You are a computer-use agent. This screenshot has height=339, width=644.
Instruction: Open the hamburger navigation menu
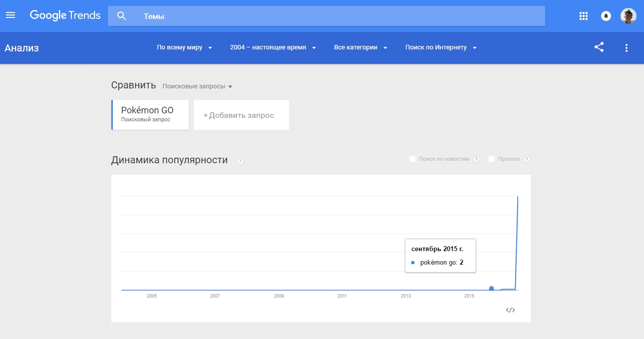pos(10,15)
